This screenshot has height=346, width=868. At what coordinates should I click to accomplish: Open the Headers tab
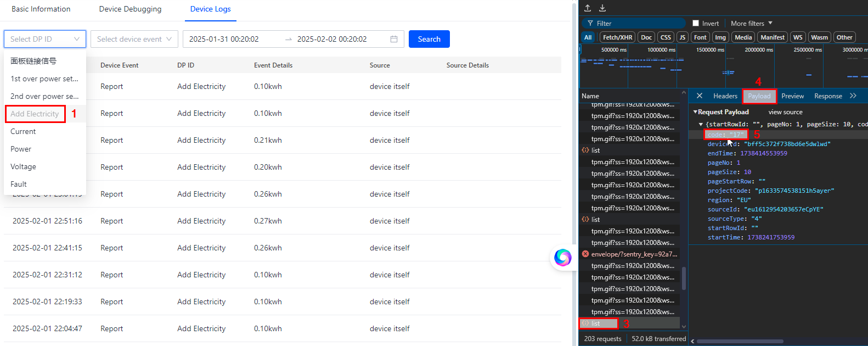725,96
